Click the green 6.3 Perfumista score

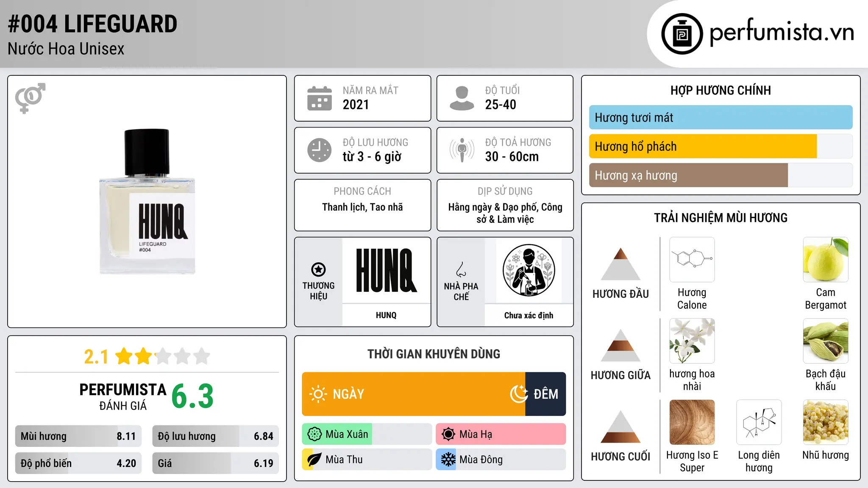(x=192, y=396)
